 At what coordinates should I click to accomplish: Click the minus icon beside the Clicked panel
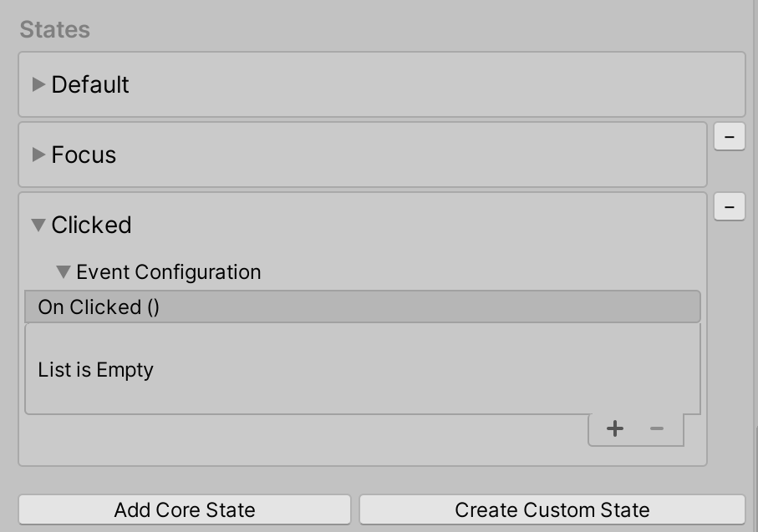728,206
